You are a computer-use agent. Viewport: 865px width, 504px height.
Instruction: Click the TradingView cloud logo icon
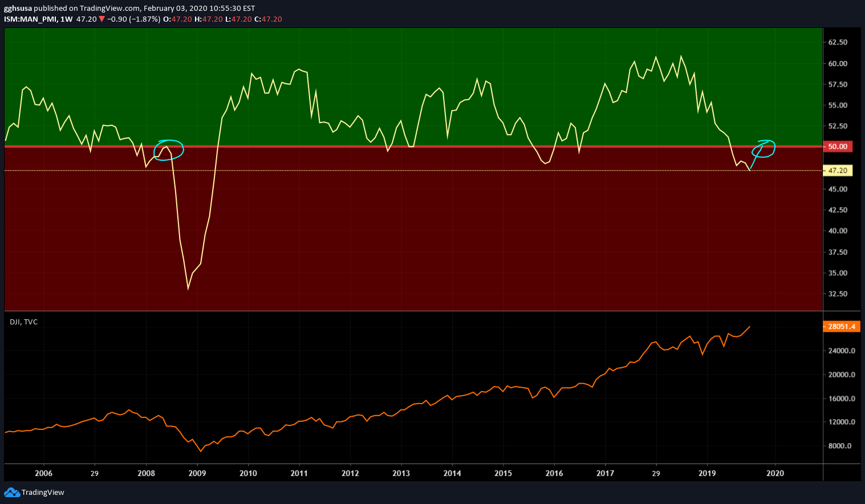pyautogui.click(x=12, y=493)
